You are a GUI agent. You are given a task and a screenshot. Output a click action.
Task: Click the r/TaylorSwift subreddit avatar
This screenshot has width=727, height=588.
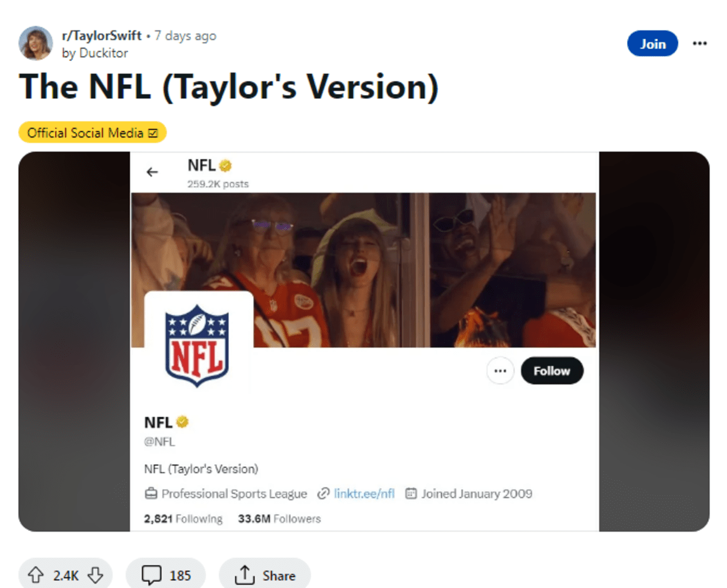tap(36, 44)
